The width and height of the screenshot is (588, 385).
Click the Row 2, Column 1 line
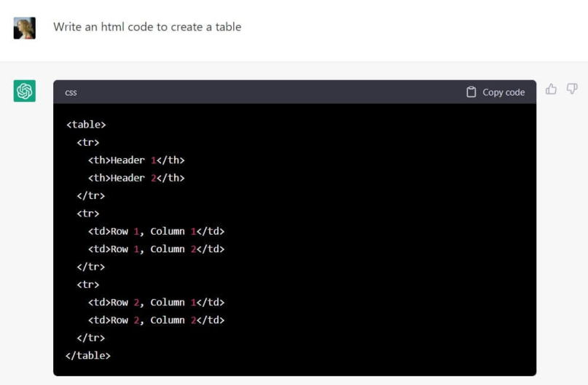(156, 302)
